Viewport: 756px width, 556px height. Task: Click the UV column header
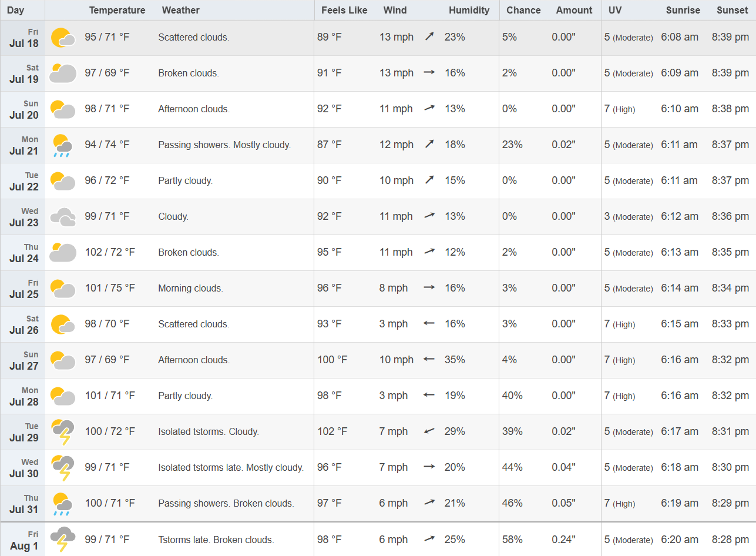tap(615, 10)
